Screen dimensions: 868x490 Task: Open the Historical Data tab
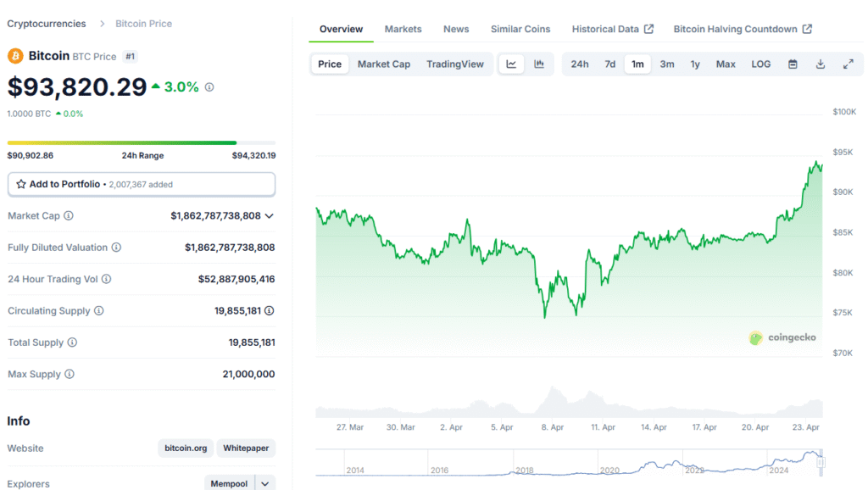click(612, 29)
